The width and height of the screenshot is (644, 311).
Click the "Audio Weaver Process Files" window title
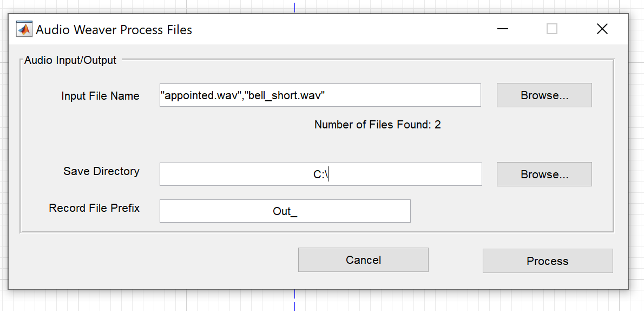(114, 30)
